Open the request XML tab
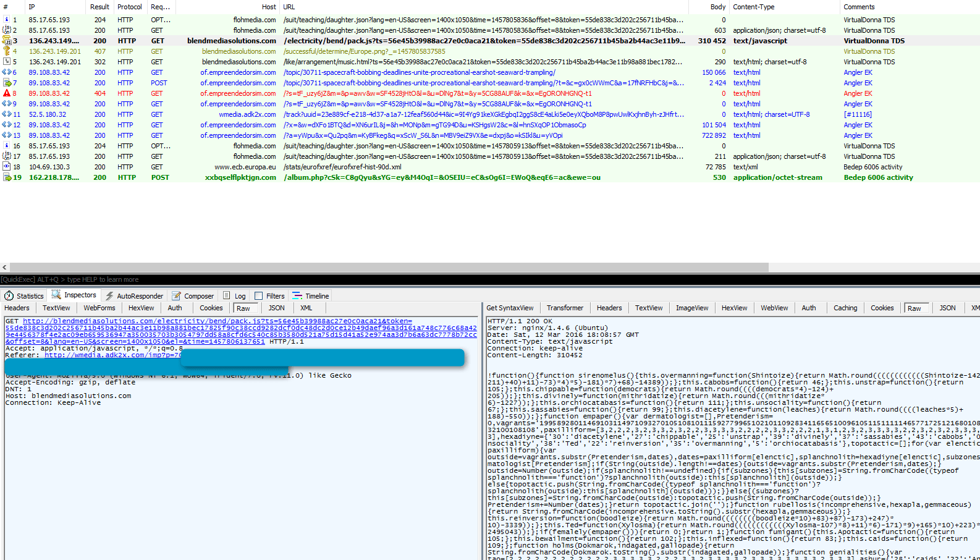Image resolution: width=980 pixels, height=560 pixels. (x=306, y=308)
